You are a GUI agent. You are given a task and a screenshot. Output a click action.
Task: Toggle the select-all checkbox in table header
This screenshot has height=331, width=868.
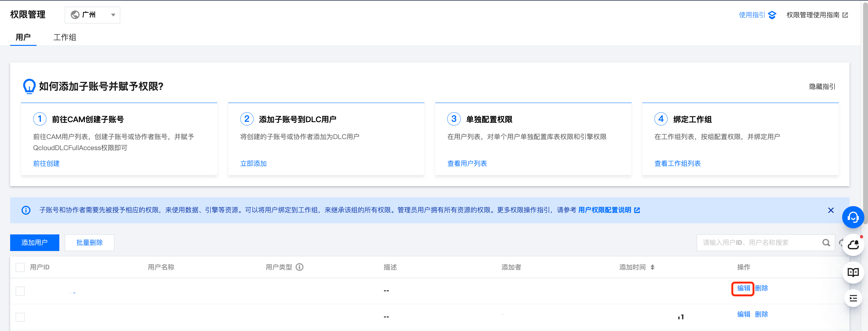point(20,267)
